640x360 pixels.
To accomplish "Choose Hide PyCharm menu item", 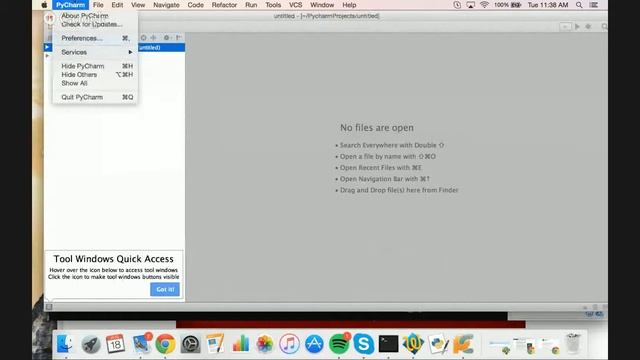I will click(x=95, y=66).
